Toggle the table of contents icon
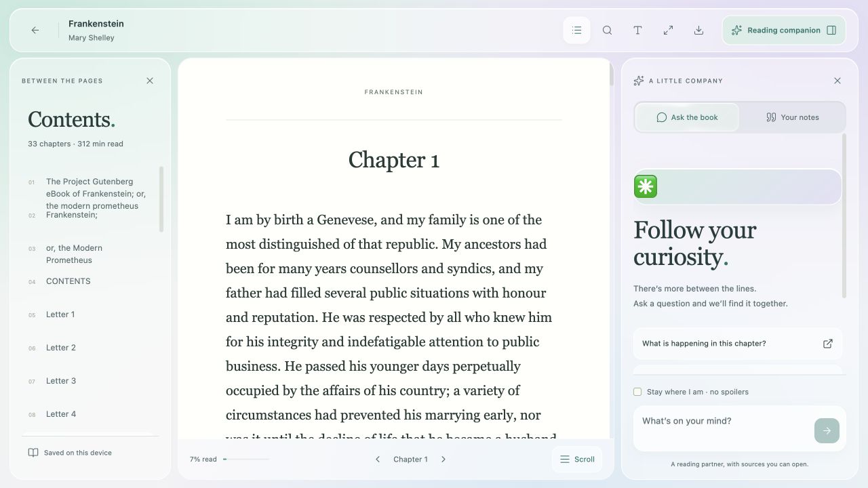The height and width of the screenshot is (488, 868). click(x=576, y=30)
